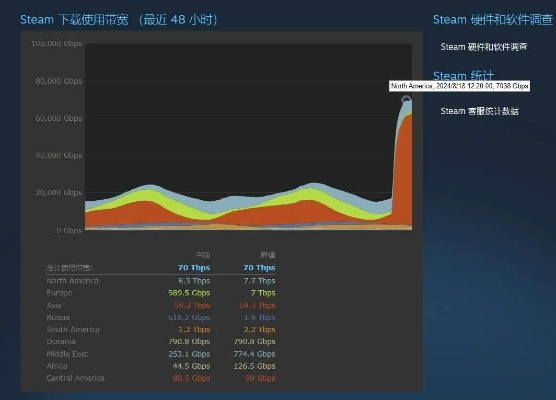This screenshot has height=400, width=556.
Task: Click Africa peak value 126.5 Gbps
Action: click(x=254, y=366)
